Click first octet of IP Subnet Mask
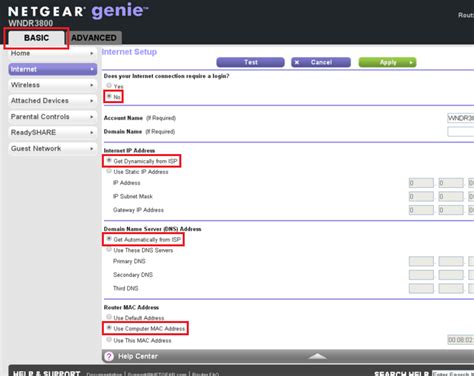The width and height of the screenshot is (474, 376). 421,197
